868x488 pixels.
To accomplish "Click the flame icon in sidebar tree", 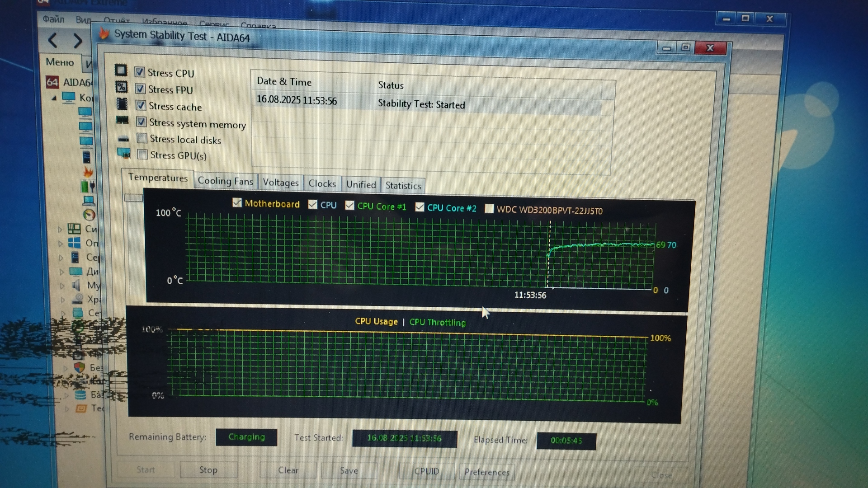I will tap(88, 172).
